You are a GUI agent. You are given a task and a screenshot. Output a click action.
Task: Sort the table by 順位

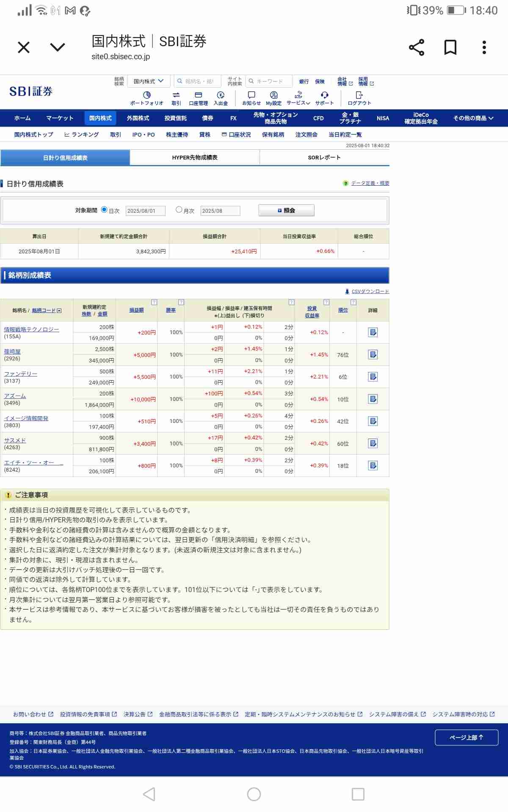tap(343, 310)
